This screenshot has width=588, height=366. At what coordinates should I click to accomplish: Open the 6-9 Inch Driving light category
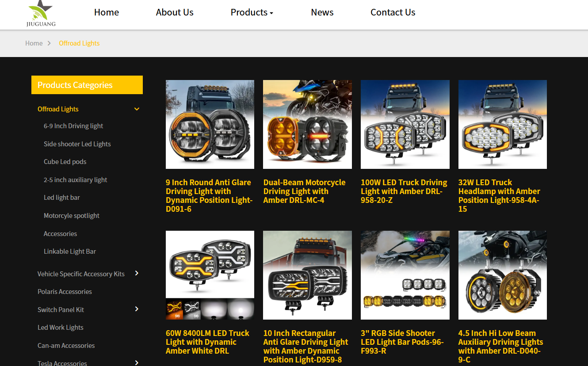[x=73, y=126]
